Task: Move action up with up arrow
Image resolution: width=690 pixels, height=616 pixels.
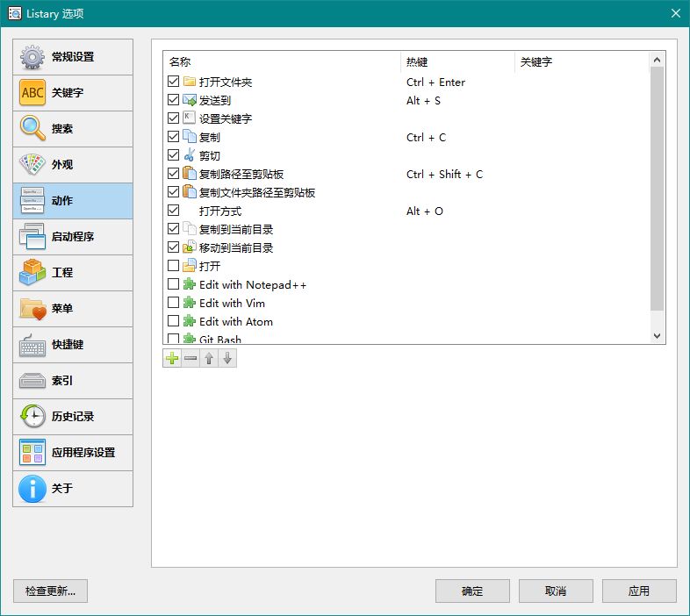Action: coord(209,358)
